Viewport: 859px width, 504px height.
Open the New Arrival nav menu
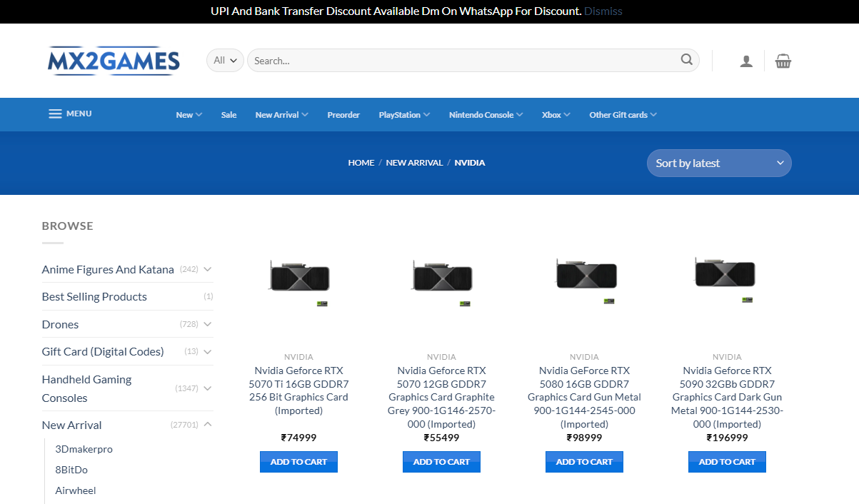click(x=282, y=115)
